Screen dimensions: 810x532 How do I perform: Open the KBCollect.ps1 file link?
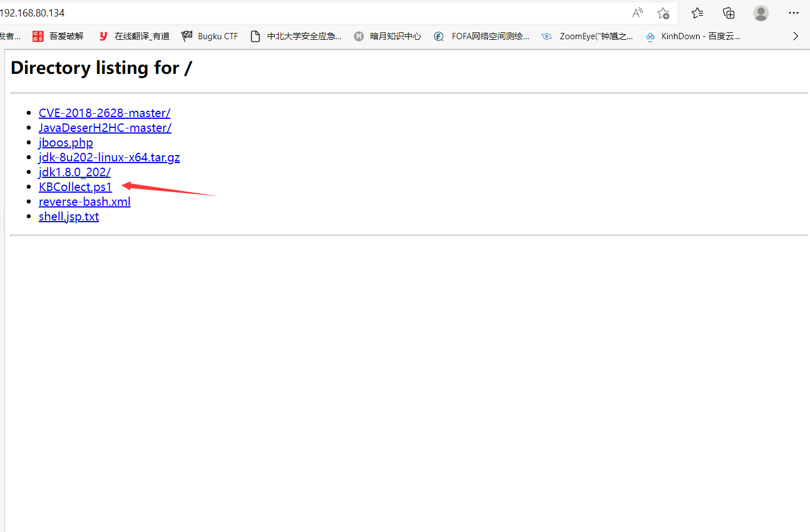click(76, 187)
